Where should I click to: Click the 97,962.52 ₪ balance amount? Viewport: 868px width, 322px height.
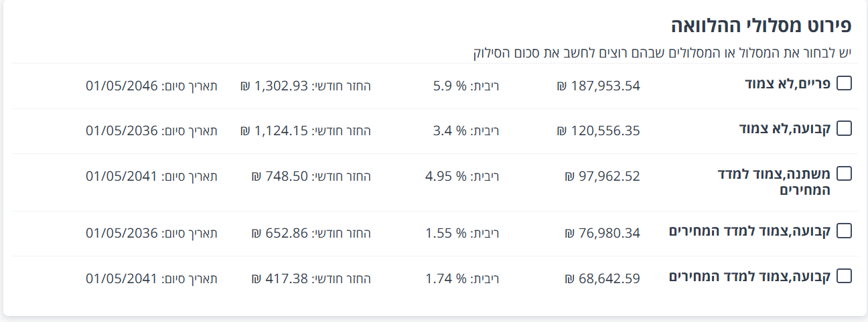click(602, 176)
